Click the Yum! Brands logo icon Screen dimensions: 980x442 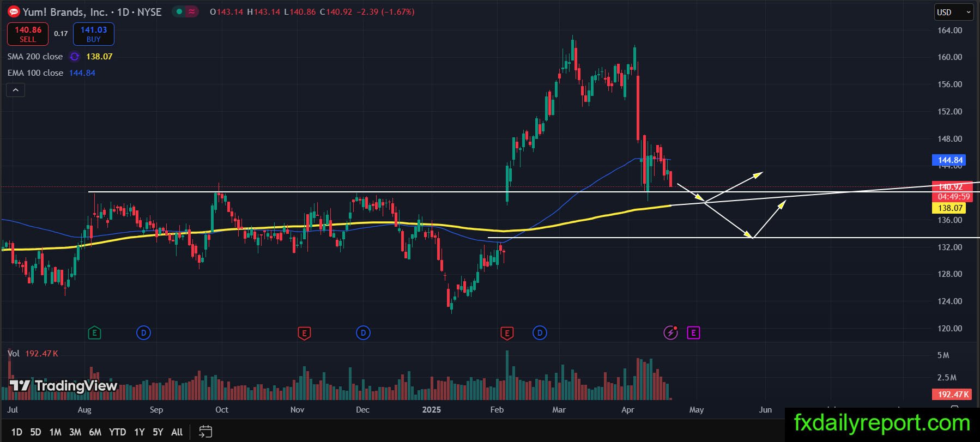[14, 11]
